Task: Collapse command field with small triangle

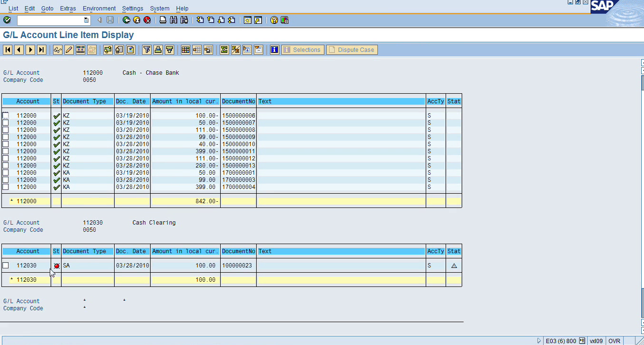Action: (x=100, y=20)
